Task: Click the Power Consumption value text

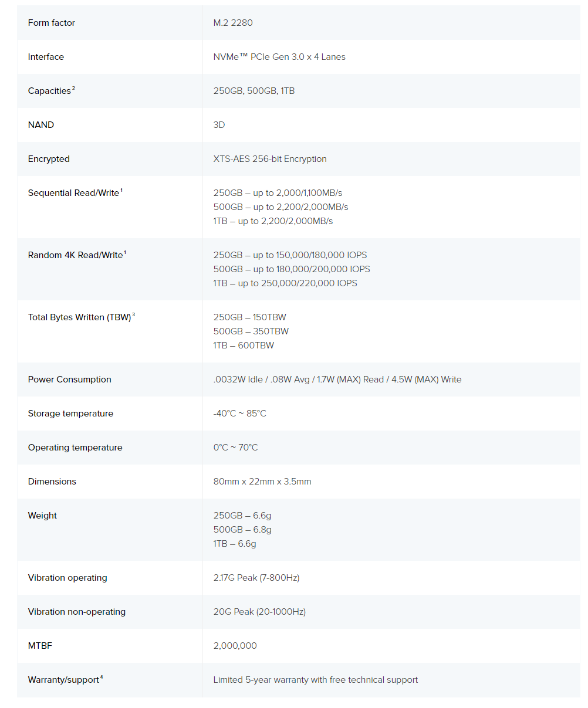Action: coord(337,380)
